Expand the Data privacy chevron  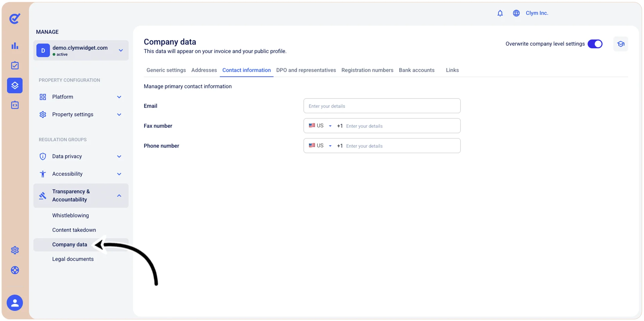pyautogui.click(x=119, y=156)
